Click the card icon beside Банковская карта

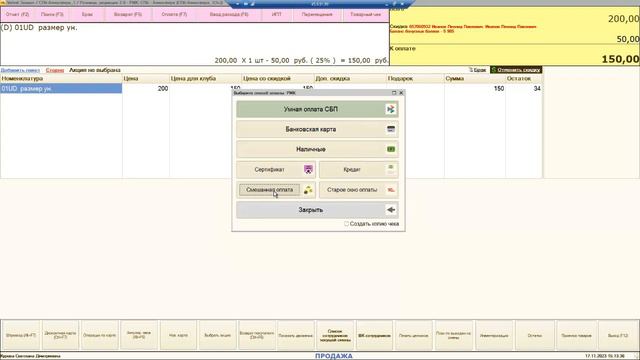tap(391, 129)
